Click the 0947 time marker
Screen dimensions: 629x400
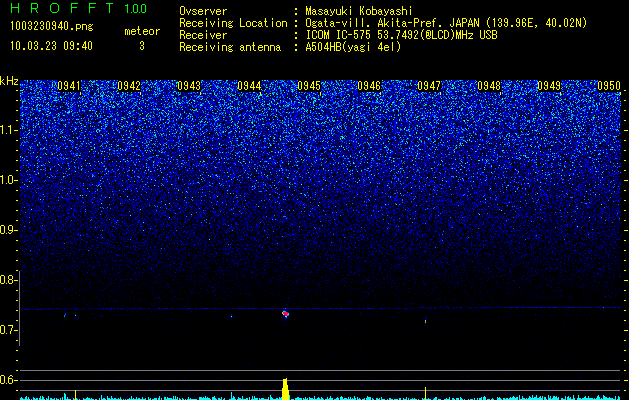(x=429, y=86)
